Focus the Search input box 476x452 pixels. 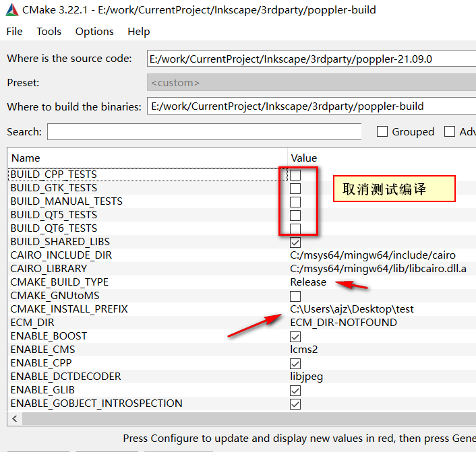204,131
